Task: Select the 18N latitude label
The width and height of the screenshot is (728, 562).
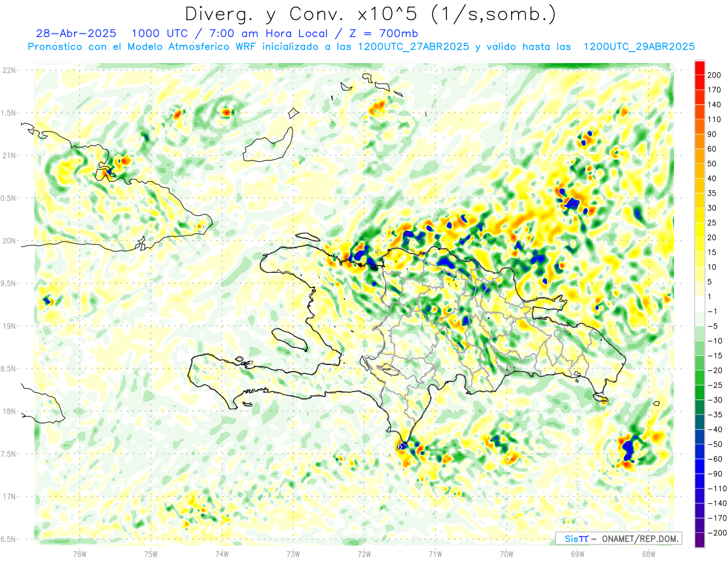Action: [x=10, y=412]
